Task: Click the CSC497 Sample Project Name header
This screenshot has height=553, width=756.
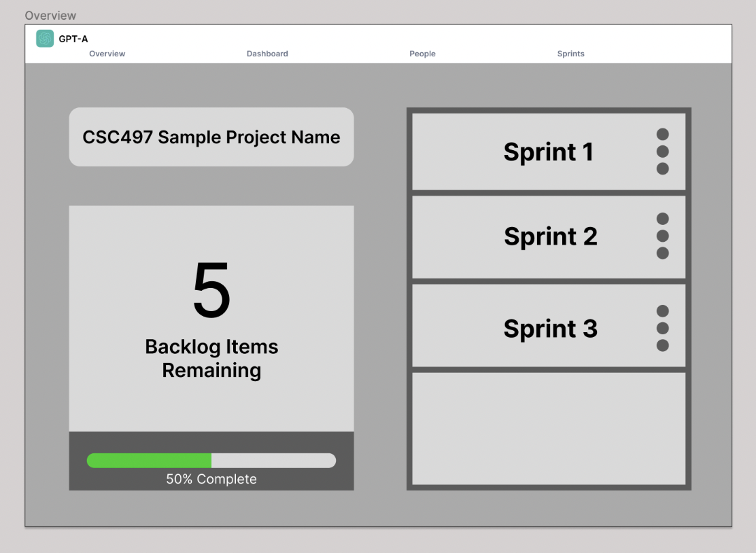Action: (211, 137)
